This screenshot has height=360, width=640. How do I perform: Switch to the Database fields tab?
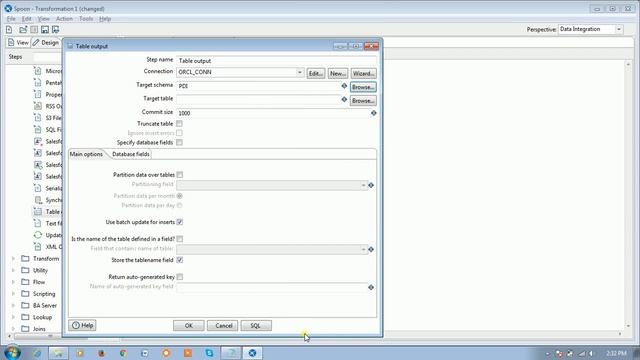[x=131, y=154]
